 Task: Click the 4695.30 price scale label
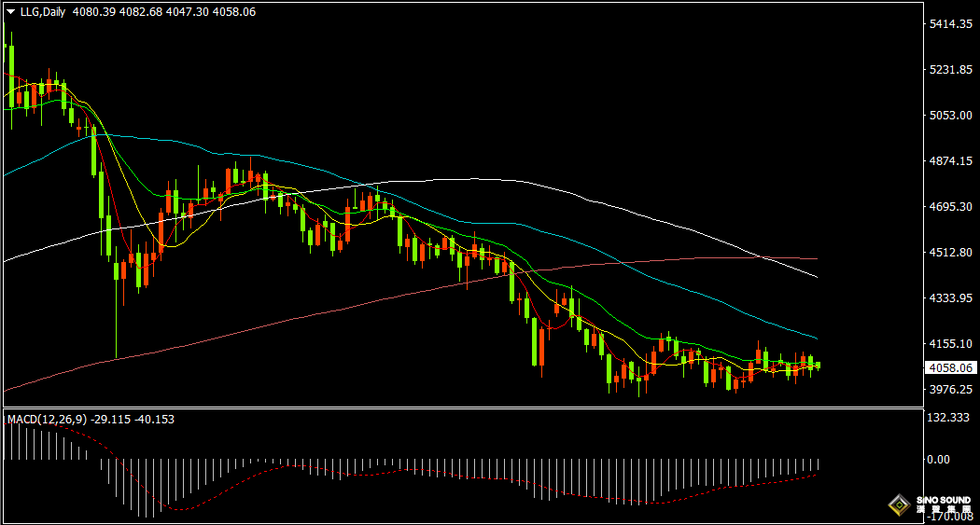point(951,206)
